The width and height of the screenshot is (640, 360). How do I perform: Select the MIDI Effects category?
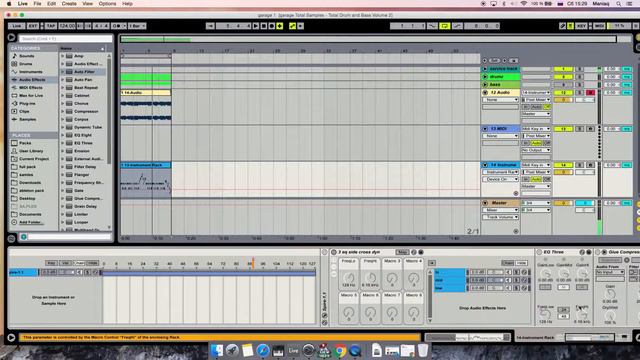click(x=31, y=88)
